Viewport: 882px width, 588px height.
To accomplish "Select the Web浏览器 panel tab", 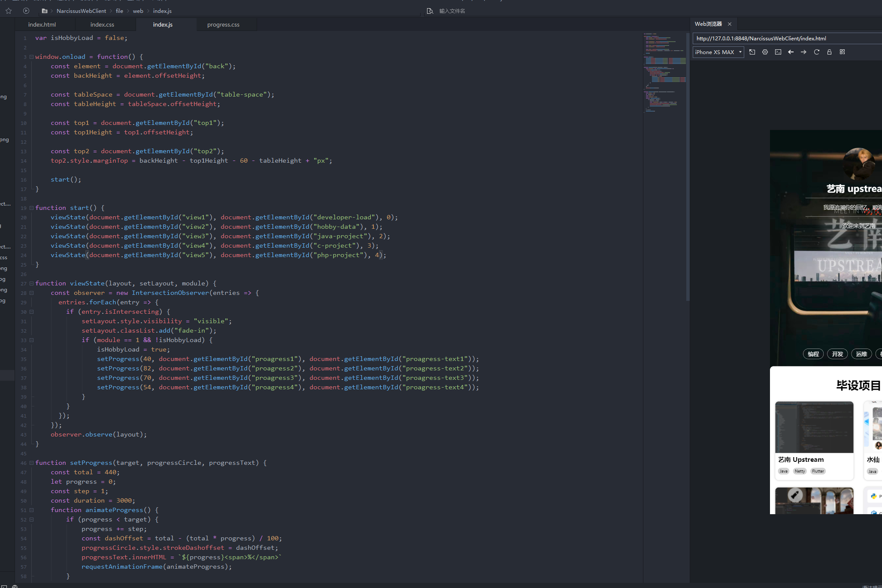I will coord(708,24).
